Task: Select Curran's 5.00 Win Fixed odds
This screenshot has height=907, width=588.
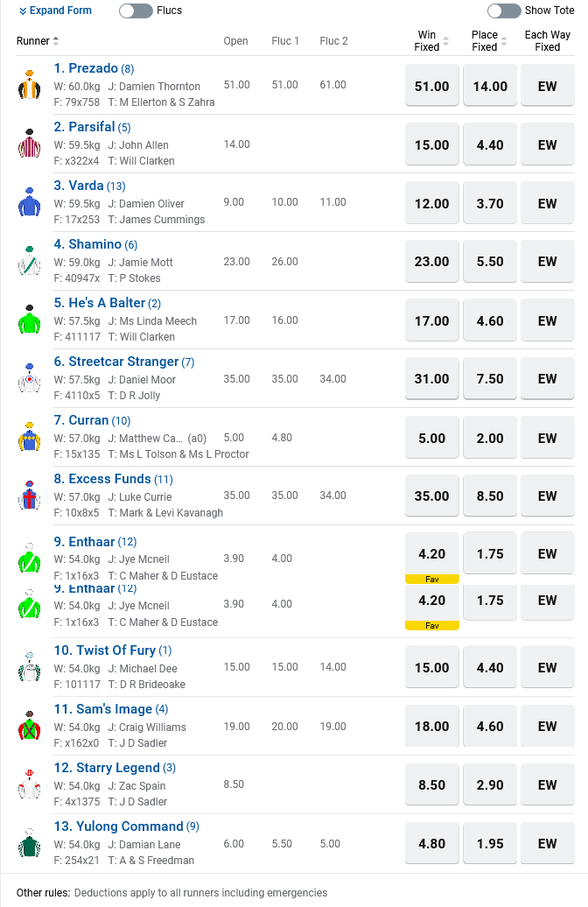Action: click(432, 438)
